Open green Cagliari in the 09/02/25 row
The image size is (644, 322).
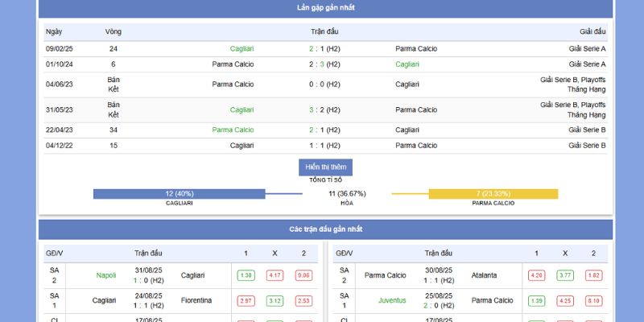coord(242,49)
